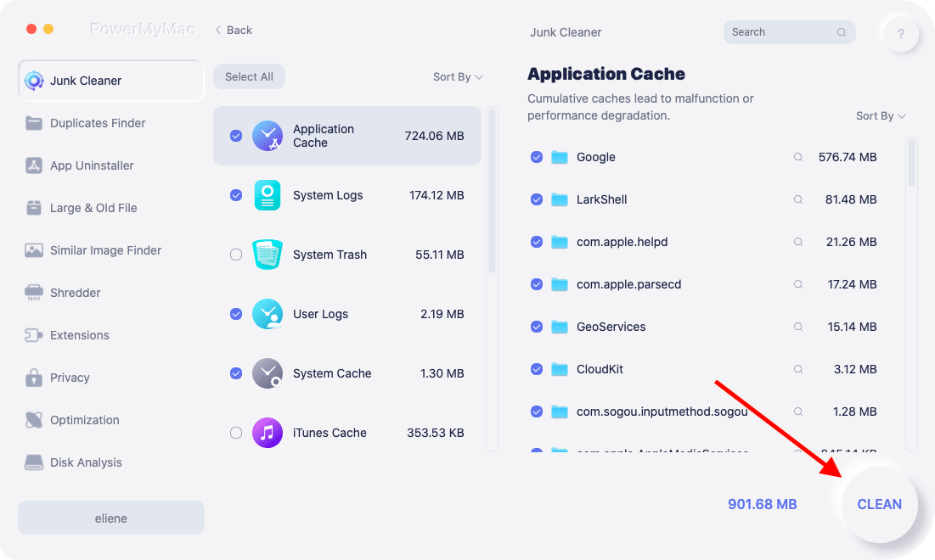The width and height of the screenshot is (935, 560).
Task: Open the Duplicates Finder module
Action: pos(111,123)
